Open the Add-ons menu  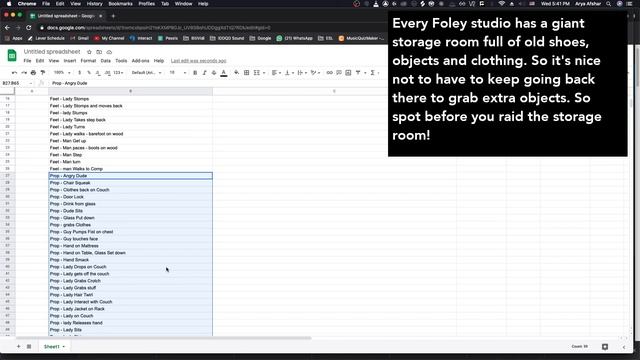pyautogui.click(x=140, y=61)
